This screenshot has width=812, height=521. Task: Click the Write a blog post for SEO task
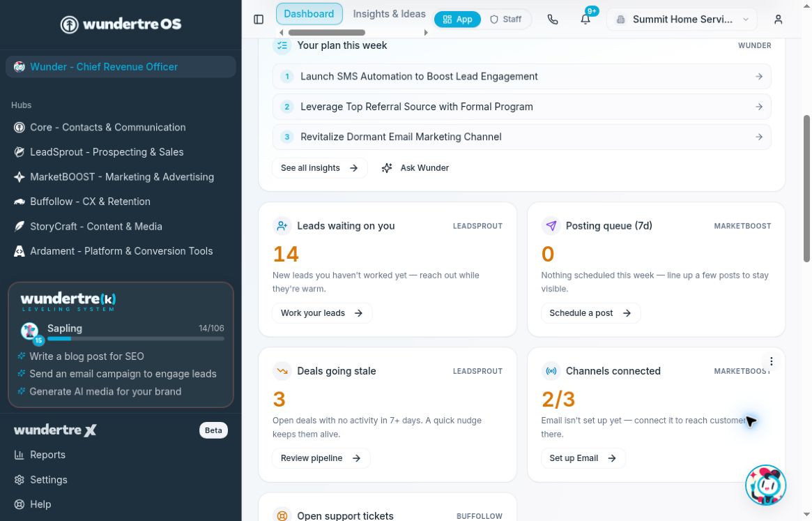[x=86, y=356]
